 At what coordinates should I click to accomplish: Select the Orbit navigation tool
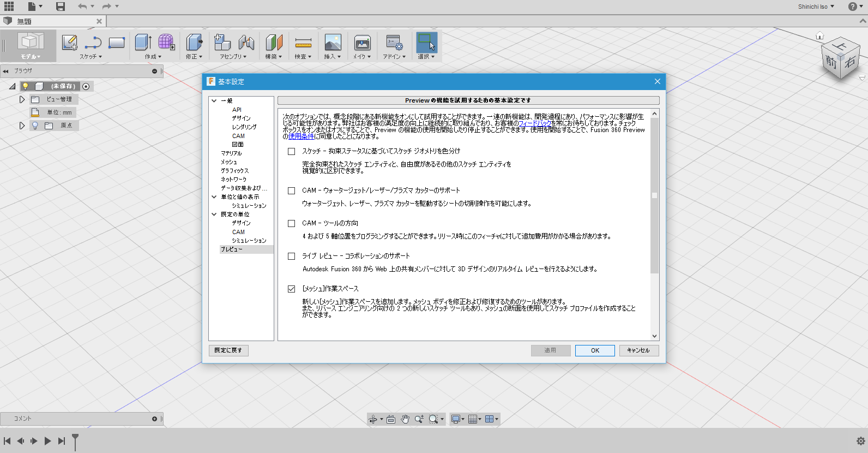(x=373, y=419)
